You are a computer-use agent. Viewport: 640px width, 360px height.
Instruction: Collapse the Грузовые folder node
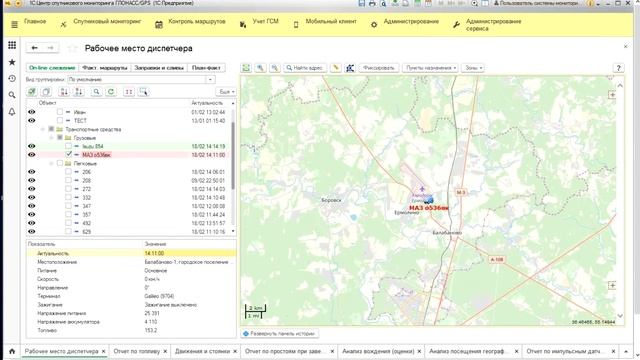pos(51,138)
